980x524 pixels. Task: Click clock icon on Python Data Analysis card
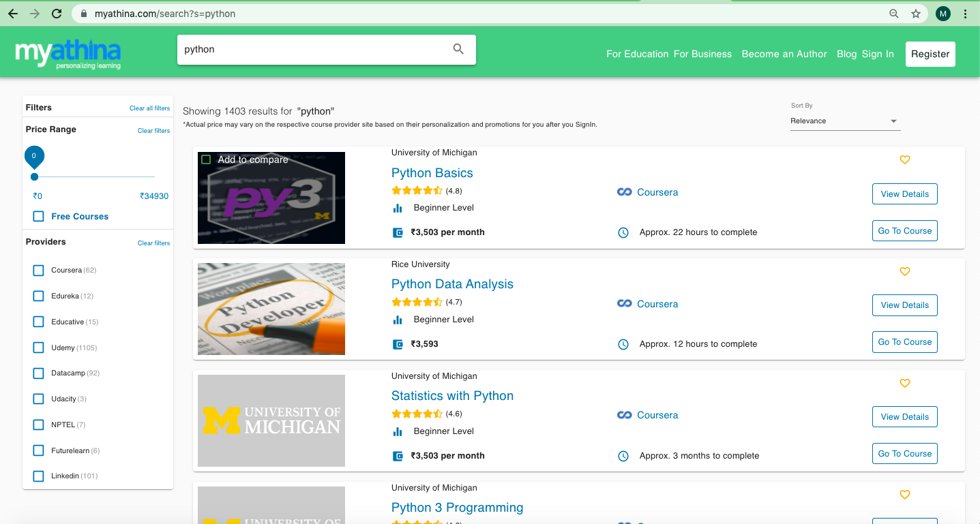(623, 344)
